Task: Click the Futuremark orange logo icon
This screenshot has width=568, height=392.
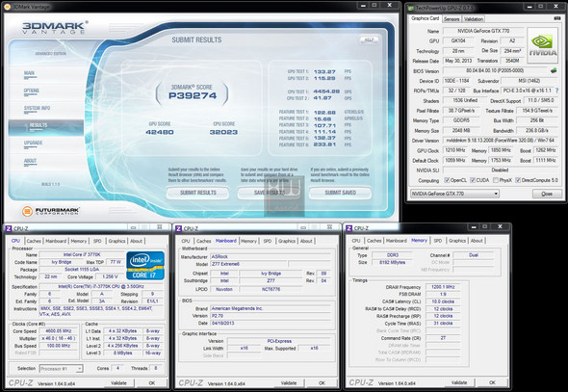Action: pos(27,211)
